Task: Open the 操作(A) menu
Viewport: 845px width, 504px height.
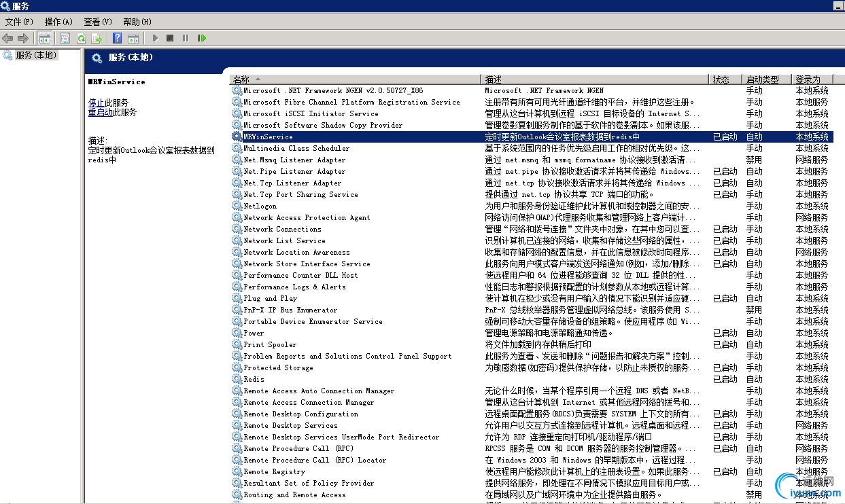Action: (58, 22)
